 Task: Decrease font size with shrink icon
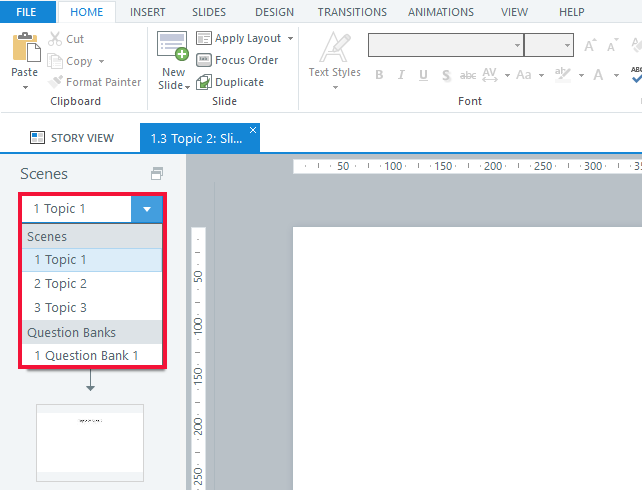click(613, 45)
